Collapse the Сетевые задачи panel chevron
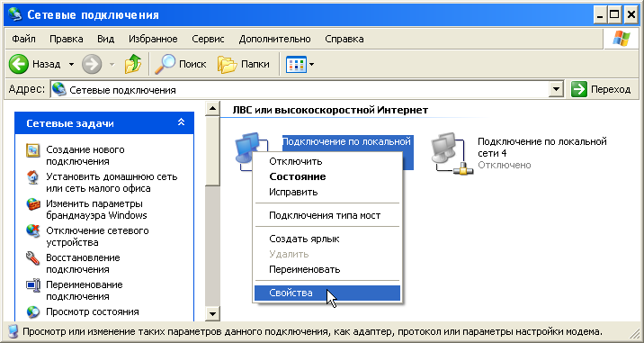The height and width of the screenshot is (343, 644). pyautogui.click(x=181, y=122)
